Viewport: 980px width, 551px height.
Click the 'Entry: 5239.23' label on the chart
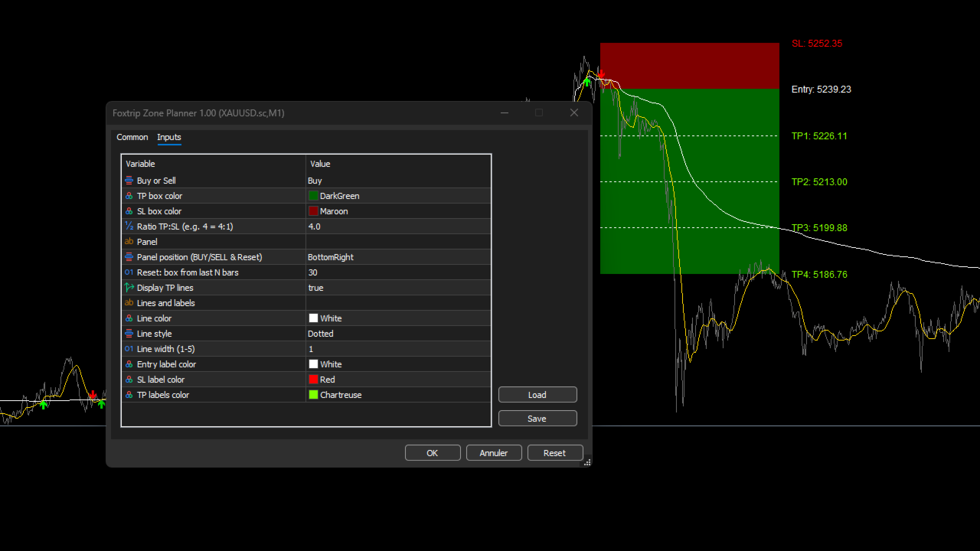point(822,90)
